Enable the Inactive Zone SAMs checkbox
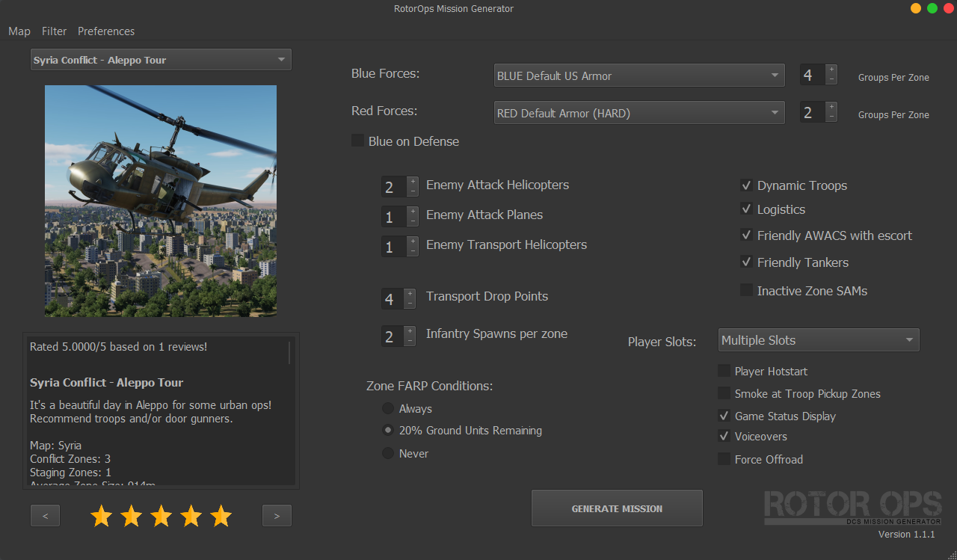957x560 pixels. click(747, 291)
